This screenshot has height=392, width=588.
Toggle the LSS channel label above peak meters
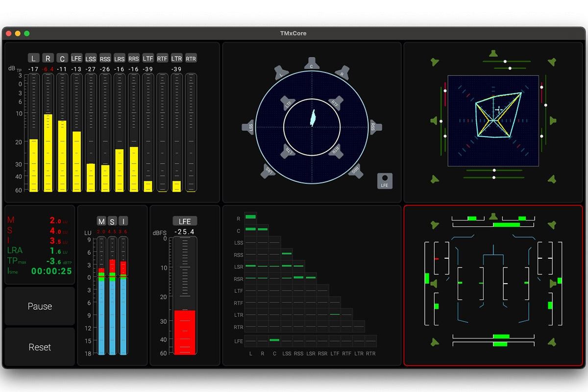click(x=91, y=59)
